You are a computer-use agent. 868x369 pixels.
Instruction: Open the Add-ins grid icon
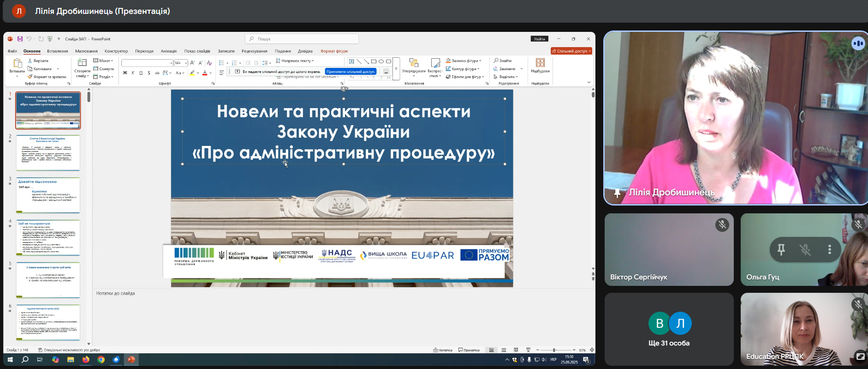[540, 63]
